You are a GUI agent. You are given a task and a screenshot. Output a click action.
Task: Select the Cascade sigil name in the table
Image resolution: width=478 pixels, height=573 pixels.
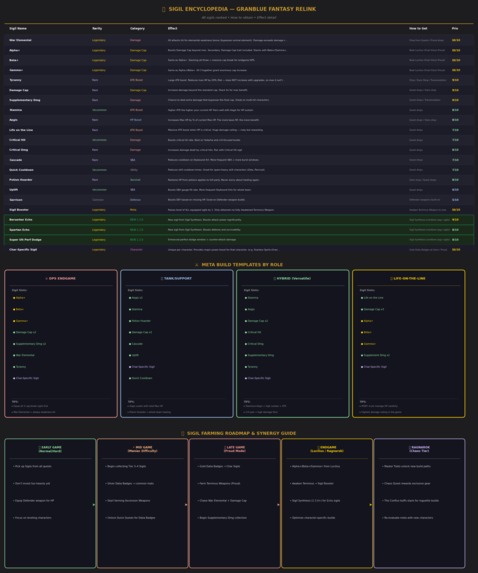point(15,160)
